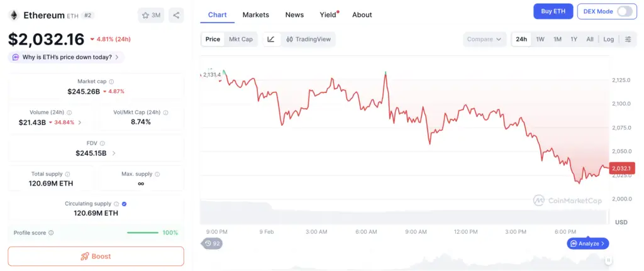Click the Profile score info icon
The width and height of the screenshot is (644, 271).
[51, 233]
